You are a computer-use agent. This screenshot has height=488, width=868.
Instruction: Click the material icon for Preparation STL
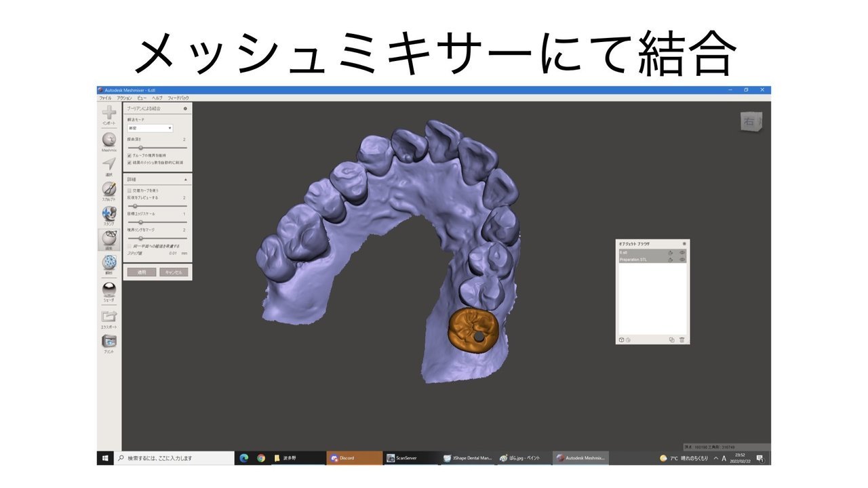click(x=671, y=260)
